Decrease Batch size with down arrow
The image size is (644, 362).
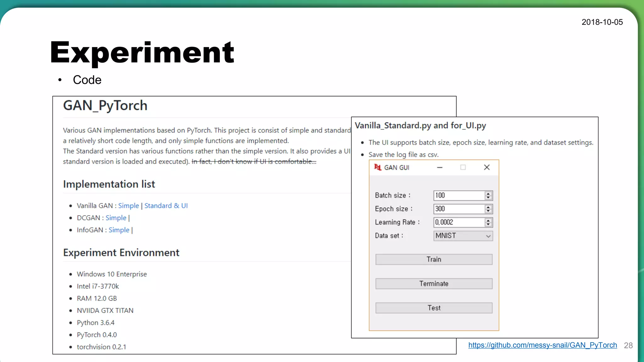click(x=488, y=197)
